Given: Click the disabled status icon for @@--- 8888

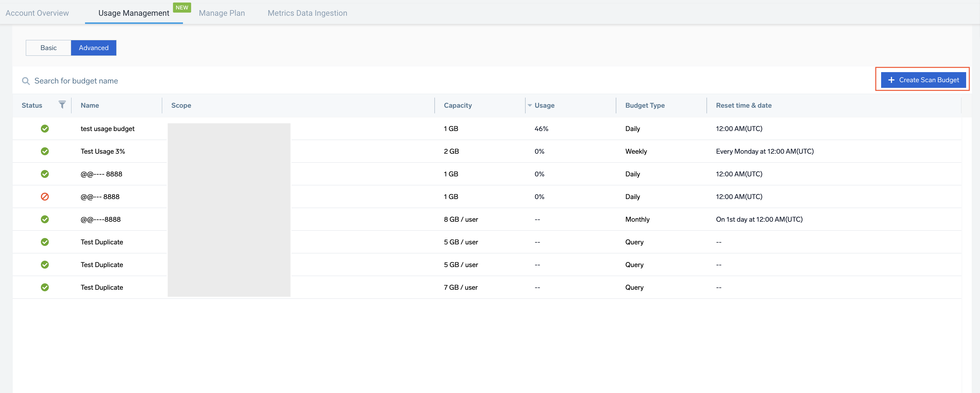Looking at the screenshot, I should tap(45, 197).
